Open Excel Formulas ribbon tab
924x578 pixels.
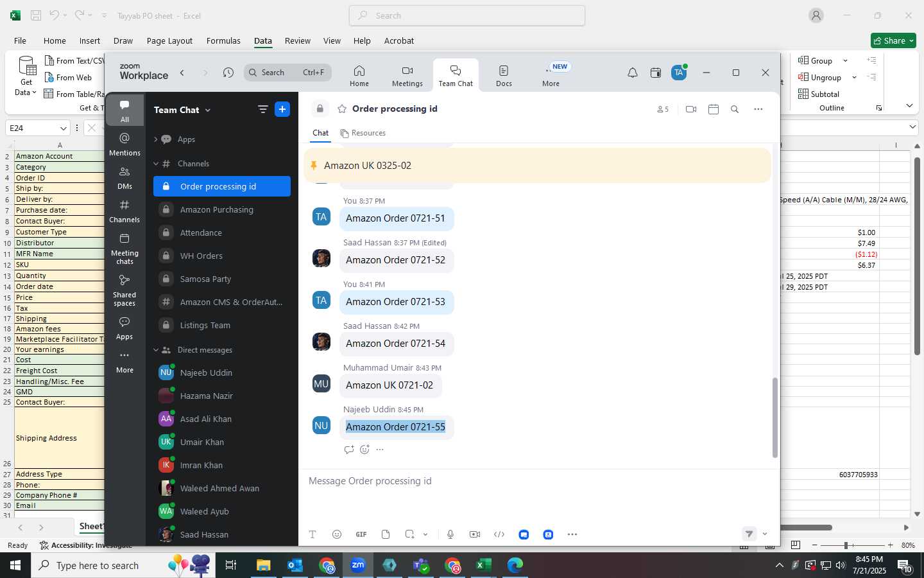pos(223,40)
